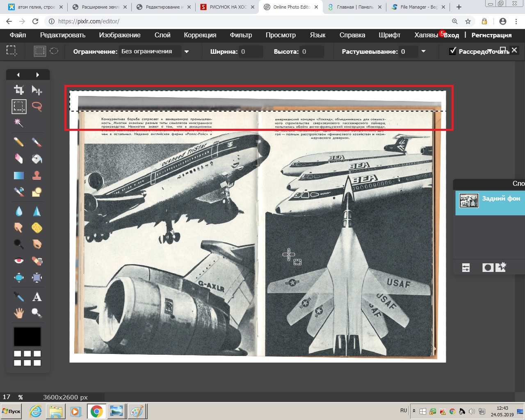Open the Шрифт menu
Screen dimensions: 525x420
pyautogui.click(x=390, y=35)
